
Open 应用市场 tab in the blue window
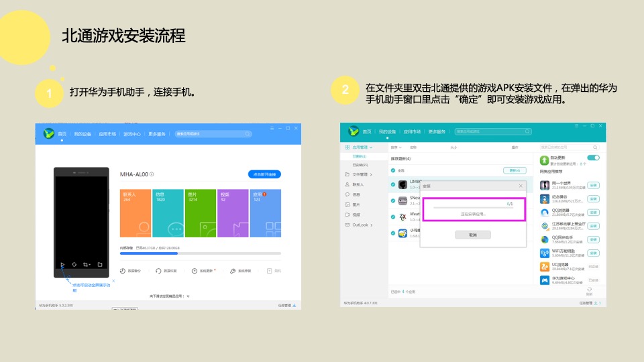(107, 134)
